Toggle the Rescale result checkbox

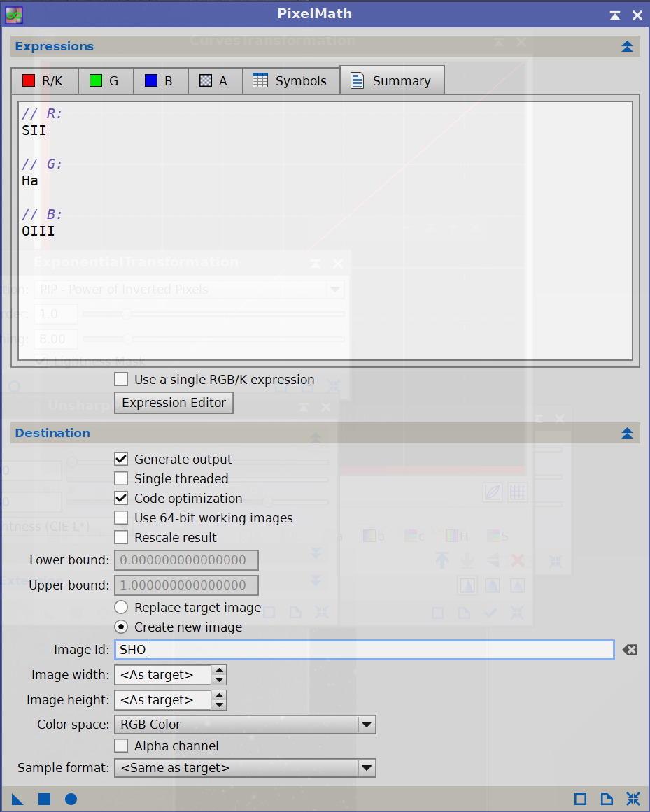[x=121, y=538]
